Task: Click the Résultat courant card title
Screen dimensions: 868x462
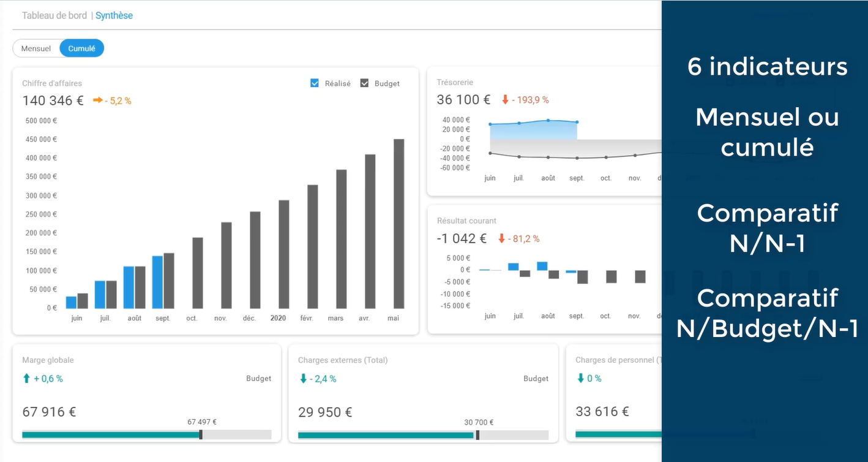Action: [x=466, y=221]
